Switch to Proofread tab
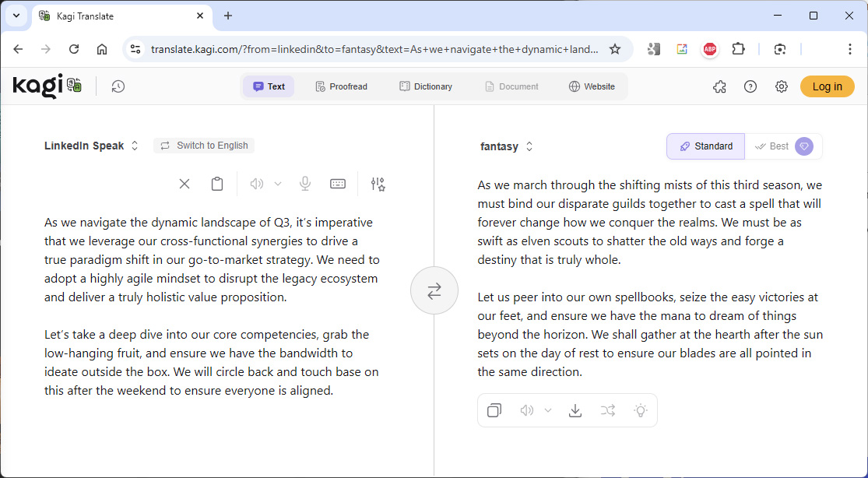Screen dimensions: 868x478 [341, 86]
